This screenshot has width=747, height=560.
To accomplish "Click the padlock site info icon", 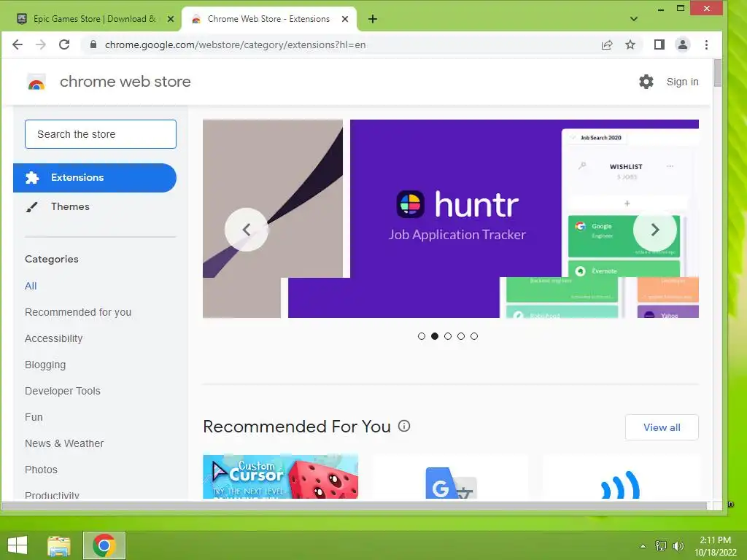I will pos(93,44).
